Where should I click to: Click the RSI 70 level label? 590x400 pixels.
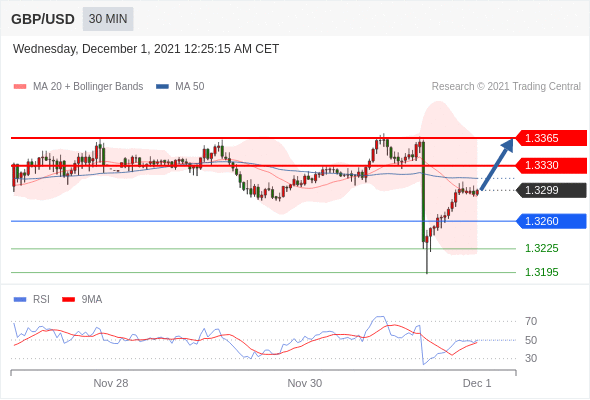531,321
